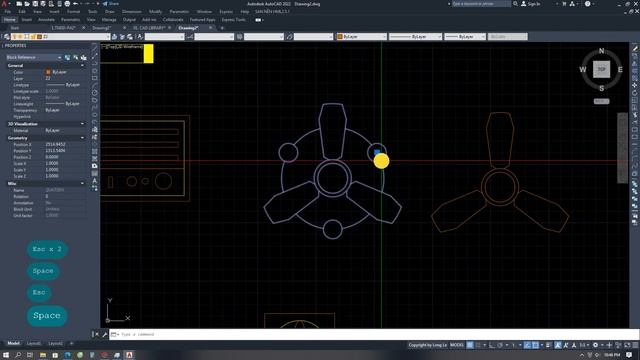Switch to the Layout2 tab
Screen dimensions: 640x360
56,343
